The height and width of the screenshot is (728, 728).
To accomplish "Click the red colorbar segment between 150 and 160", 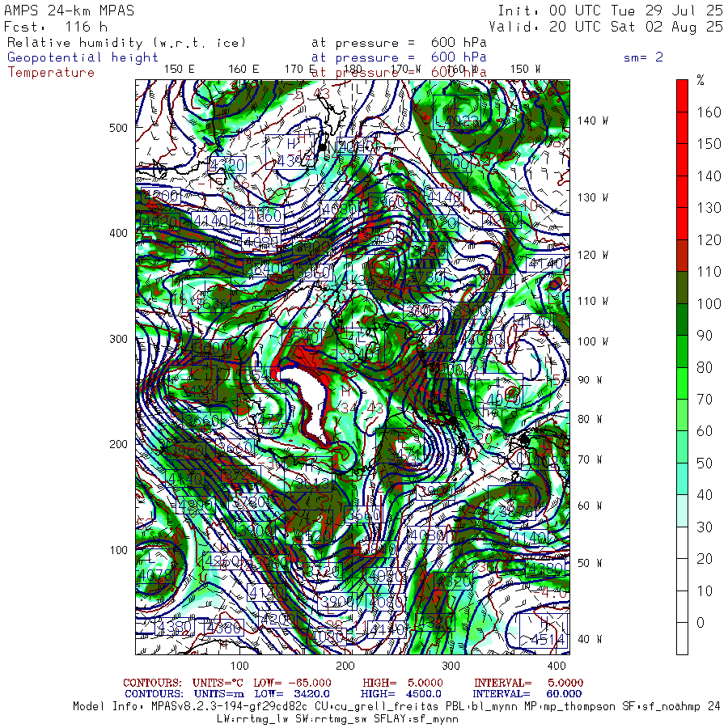I will [x=682, y=128].
